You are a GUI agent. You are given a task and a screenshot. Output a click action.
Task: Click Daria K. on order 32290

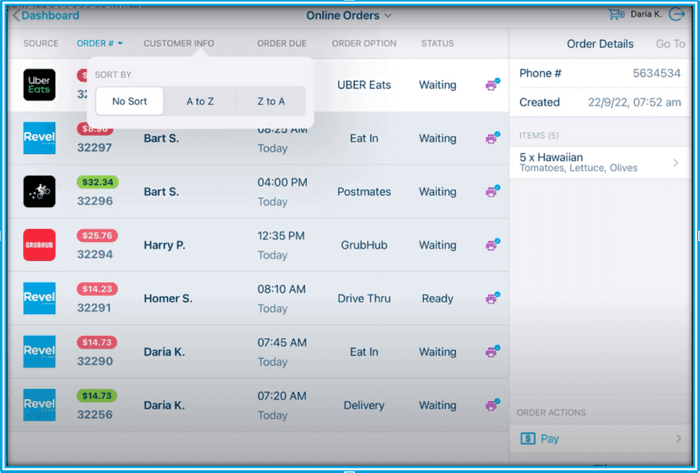[164, 352]
